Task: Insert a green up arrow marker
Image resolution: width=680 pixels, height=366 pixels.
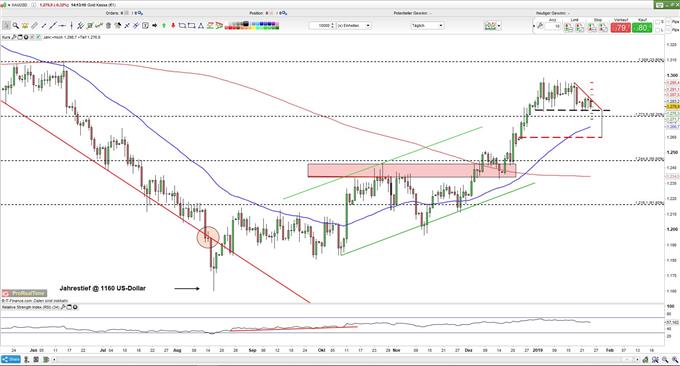Action: [164, 26]
